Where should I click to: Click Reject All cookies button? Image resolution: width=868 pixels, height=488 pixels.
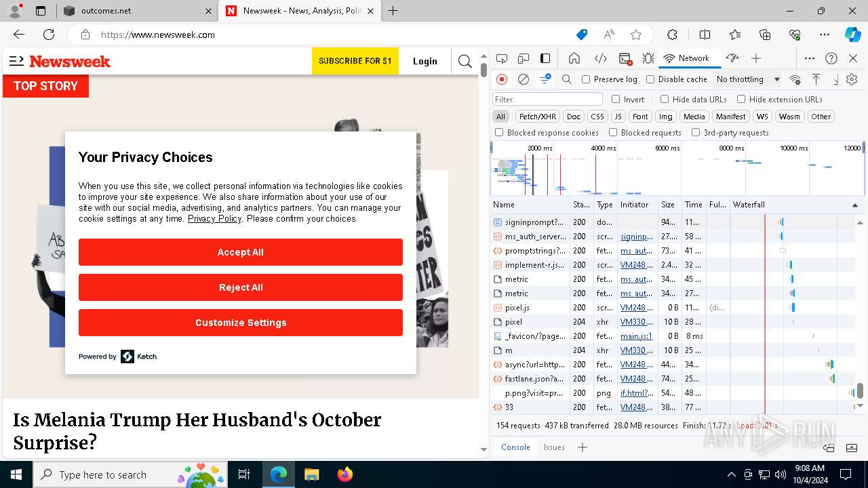click(241, 287)
